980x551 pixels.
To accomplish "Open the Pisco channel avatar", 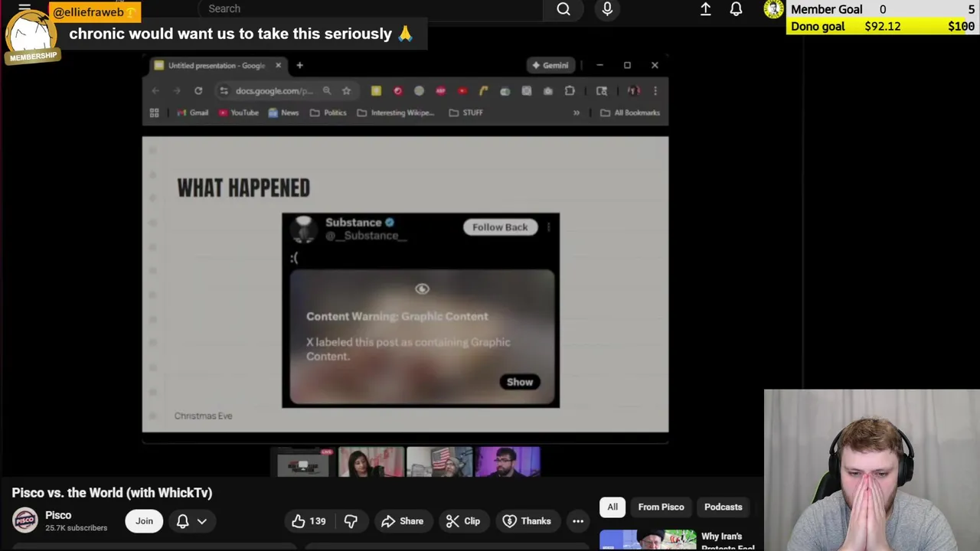I will [25, 521].
